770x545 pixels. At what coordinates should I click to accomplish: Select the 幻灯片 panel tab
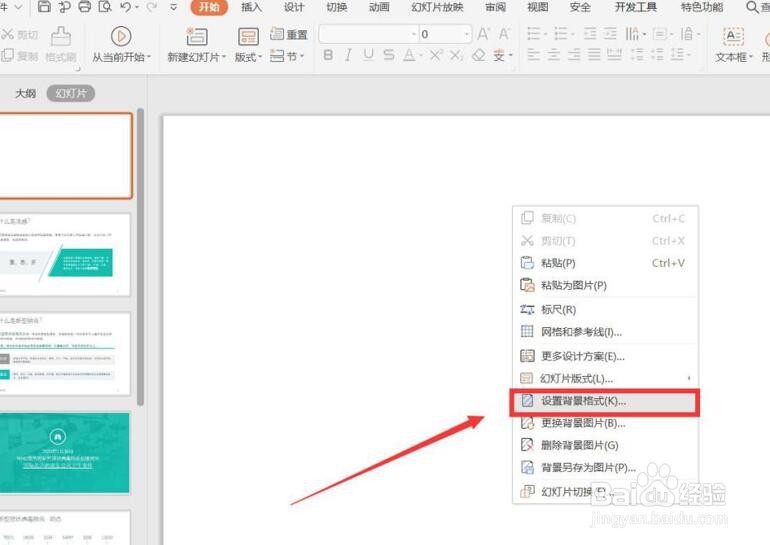pos(71,93)
